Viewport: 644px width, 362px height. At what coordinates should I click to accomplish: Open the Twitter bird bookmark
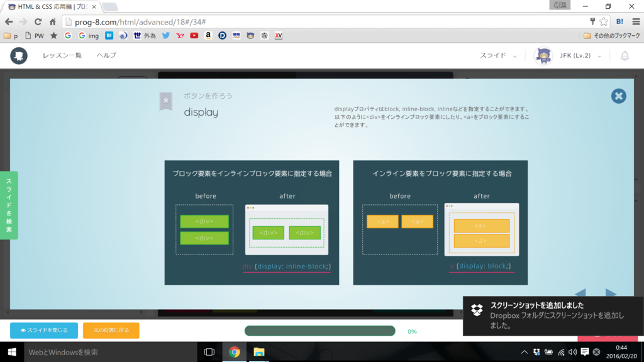pyautogui.click(x=166, y=36)
